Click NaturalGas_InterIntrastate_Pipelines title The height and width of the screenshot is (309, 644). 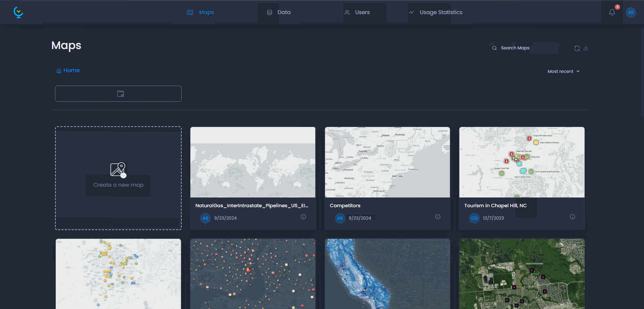pyautogui.click(x=252, y=206)
